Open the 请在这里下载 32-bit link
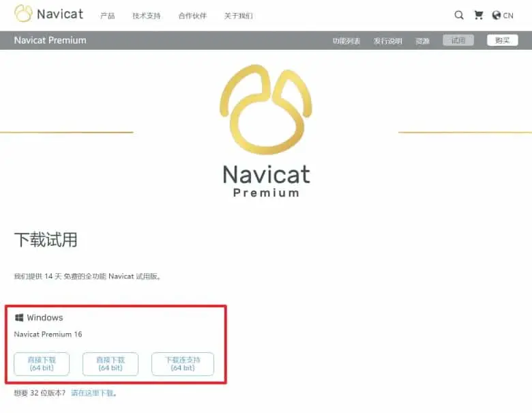Screen dimensions: 532x413 coord(93,393)
